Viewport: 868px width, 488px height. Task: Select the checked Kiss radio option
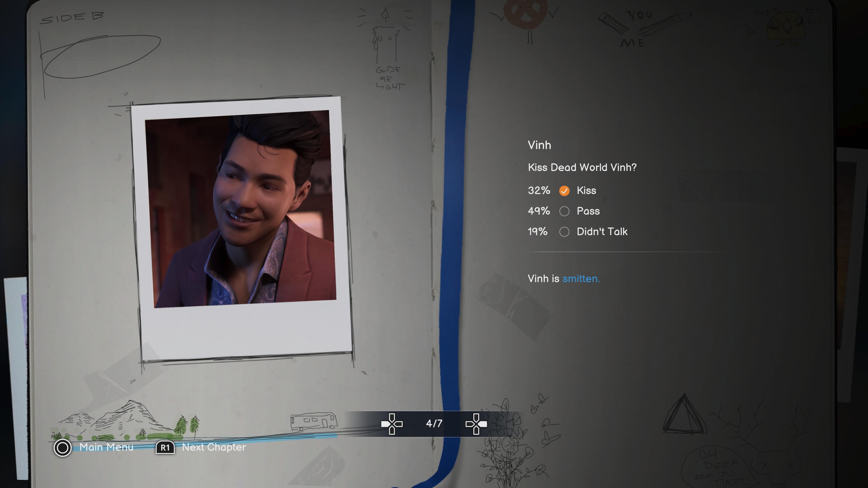(564, 191)
